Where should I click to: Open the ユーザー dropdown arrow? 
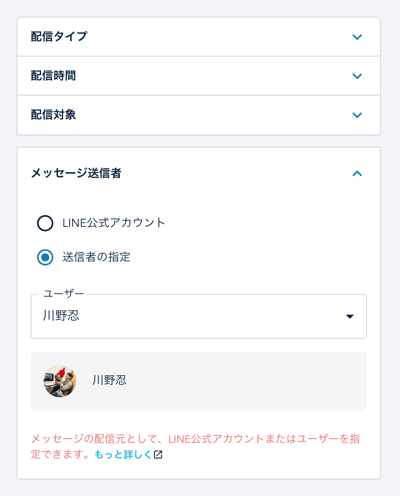click(350, 316)
